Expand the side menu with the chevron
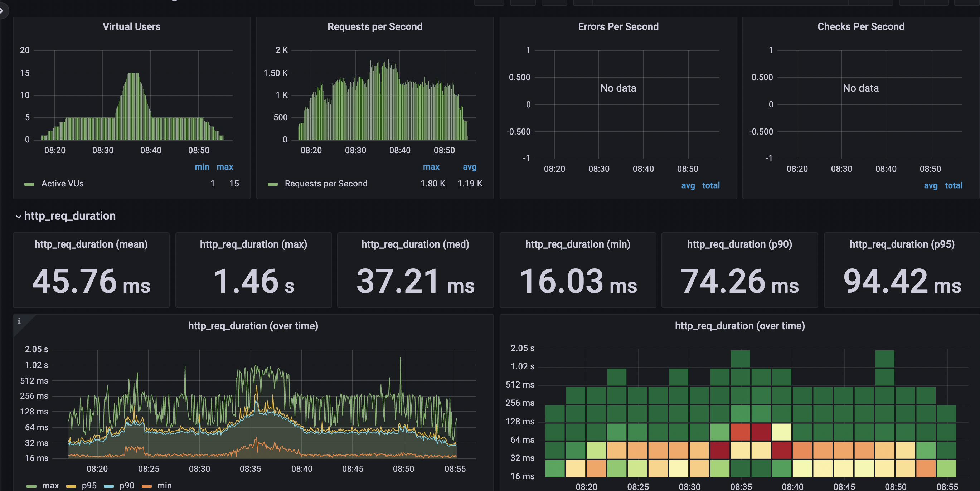 pyautogui.click(x=2, y=10)
